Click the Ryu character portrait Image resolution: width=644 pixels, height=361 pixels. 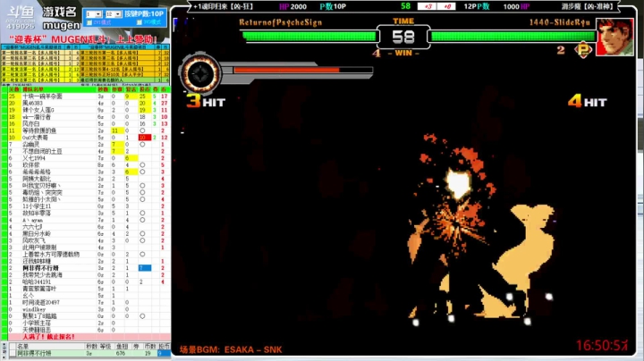pyautogui.click(x=614, y=38)
